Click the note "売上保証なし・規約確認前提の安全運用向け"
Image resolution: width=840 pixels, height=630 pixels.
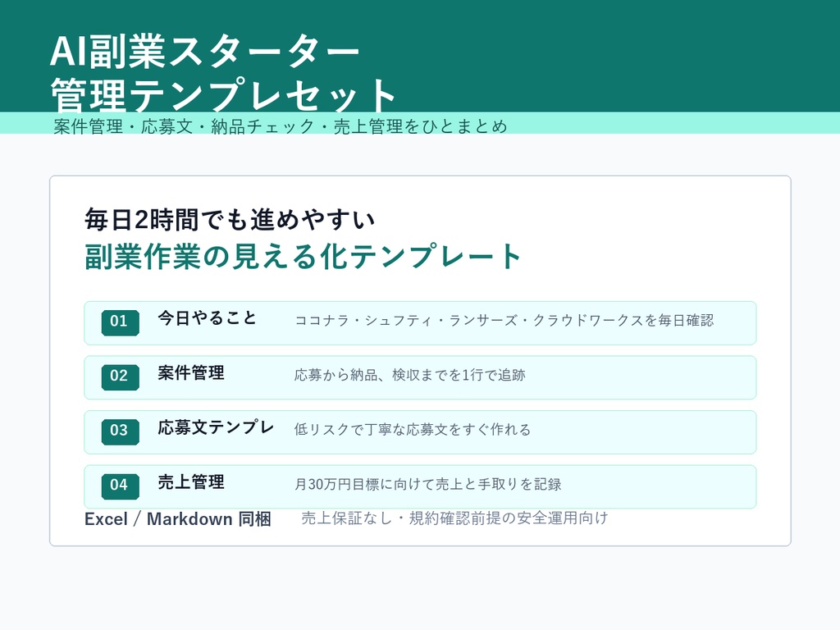pyautogui.click(x=454, y=518)
